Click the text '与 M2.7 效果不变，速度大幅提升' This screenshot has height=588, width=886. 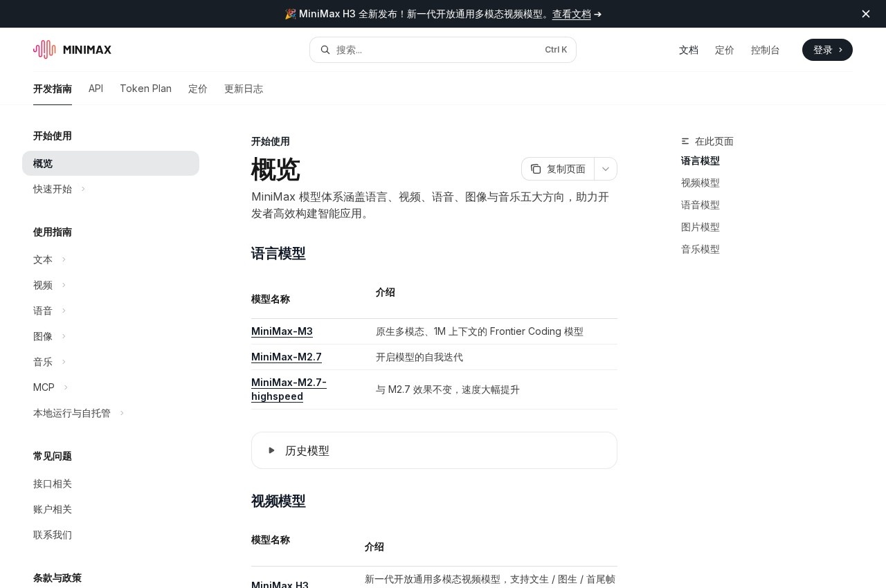448,389
